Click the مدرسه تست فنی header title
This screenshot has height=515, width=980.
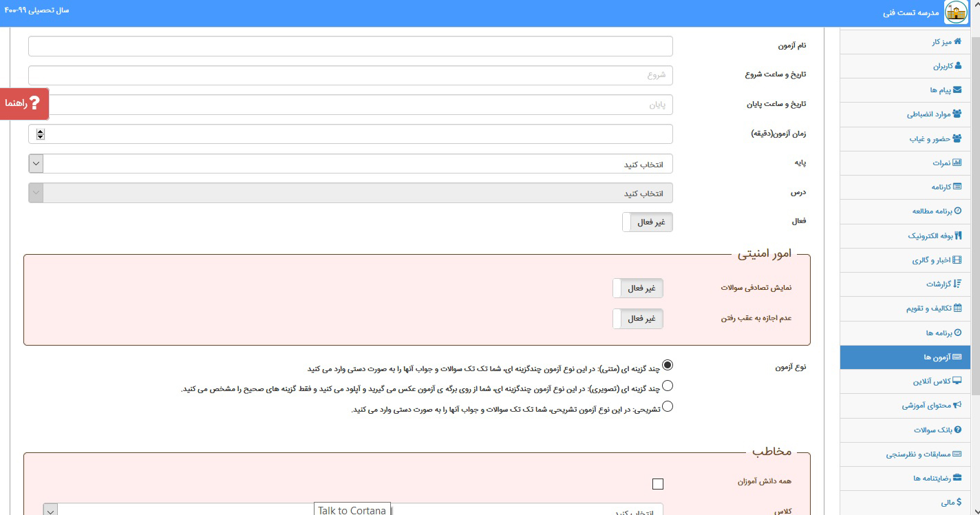pyautogui.click(x=910, y=12)
